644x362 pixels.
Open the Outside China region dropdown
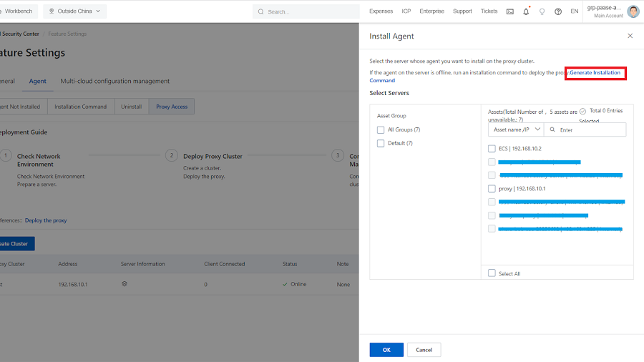(75, 11)
